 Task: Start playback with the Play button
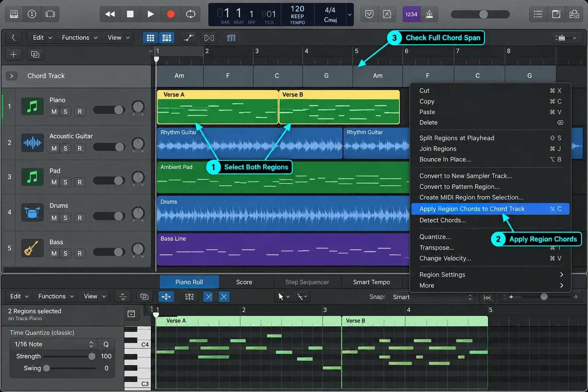(x=150, y=14)
